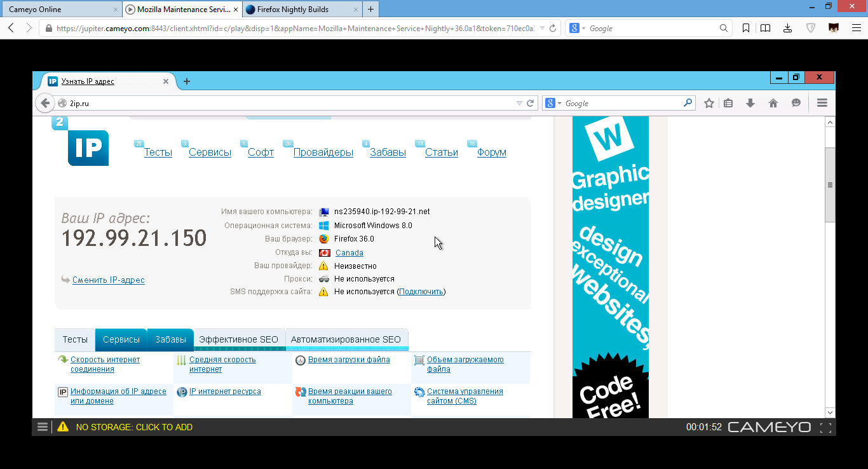Open Скорость интернет соединения test
Image resolution: width=868 pixels, height=469 pixels.
pyautogui.click(x=105, y=364)
